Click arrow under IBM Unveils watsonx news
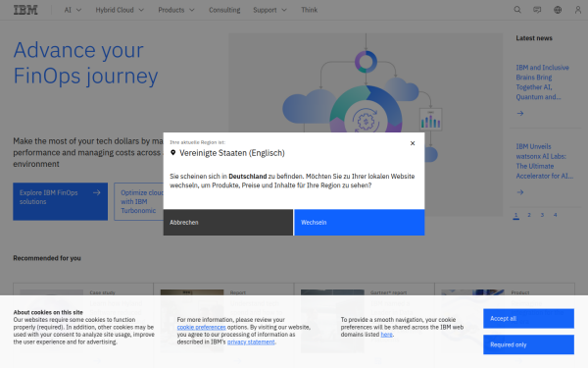Viewport: 588px width, 368px height. (x=520, y=192)
